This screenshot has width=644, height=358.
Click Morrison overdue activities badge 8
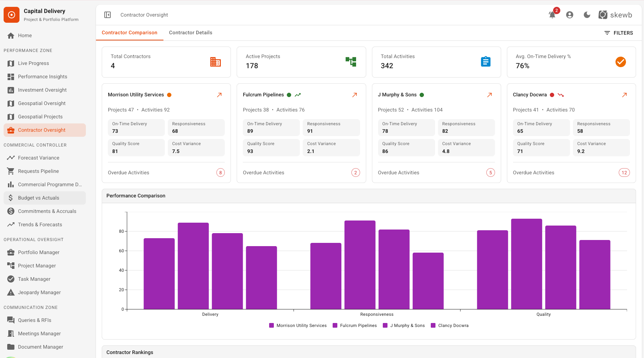[220, 173]
